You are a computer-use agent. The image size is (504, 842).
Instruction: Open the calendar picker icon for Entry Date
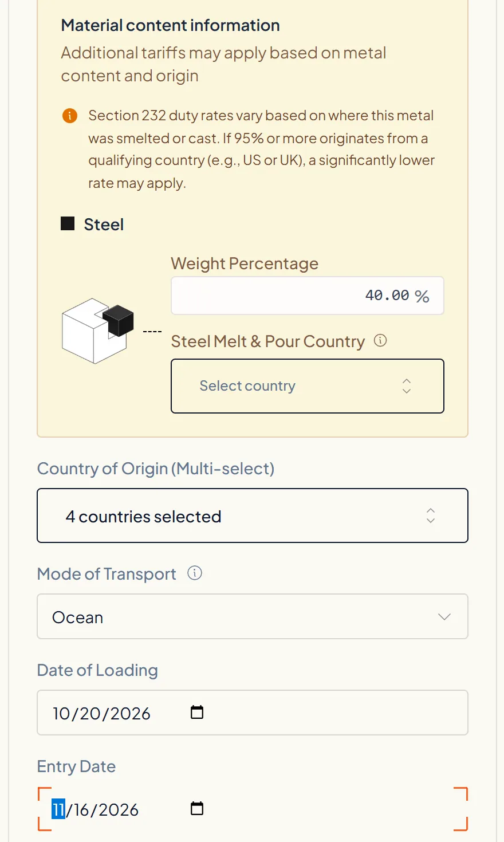click(x=197, y=809)
